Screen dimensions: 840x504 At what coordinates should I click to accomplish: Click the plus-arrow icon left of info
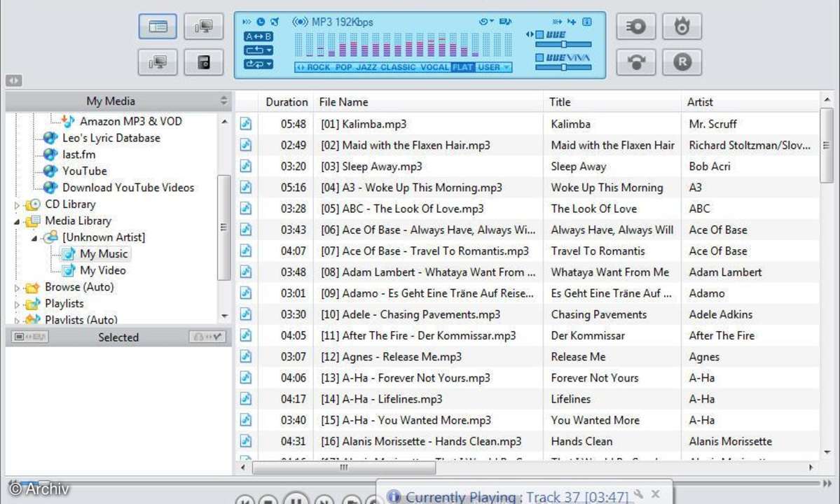click(x=572, y=22)
